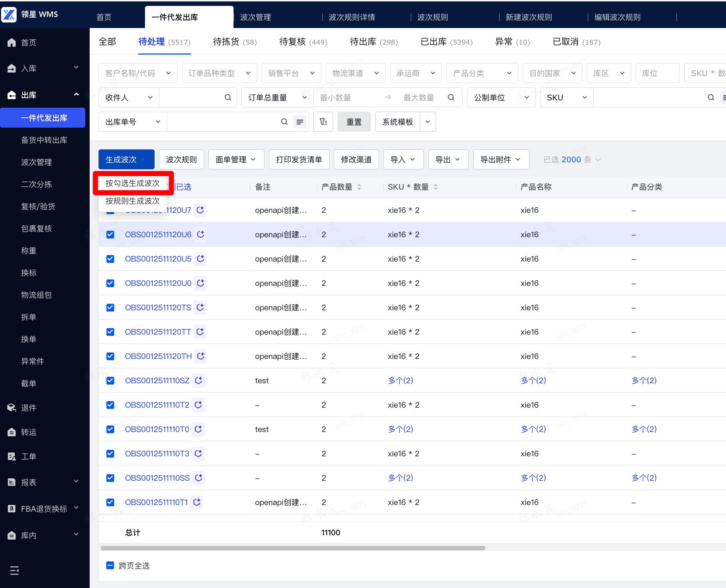Image resolution: width=726 pixels, height=588 pixels.
Task: Uncheck the row OBS0012511110T1 checkbox
Action: pos(110,502)
